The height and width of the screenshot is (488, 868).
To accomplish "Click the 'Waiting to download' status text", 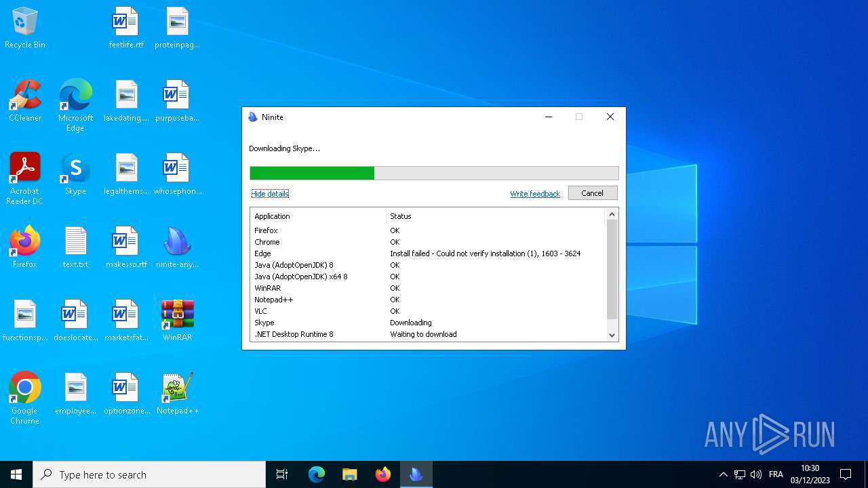I will (423, 334).
